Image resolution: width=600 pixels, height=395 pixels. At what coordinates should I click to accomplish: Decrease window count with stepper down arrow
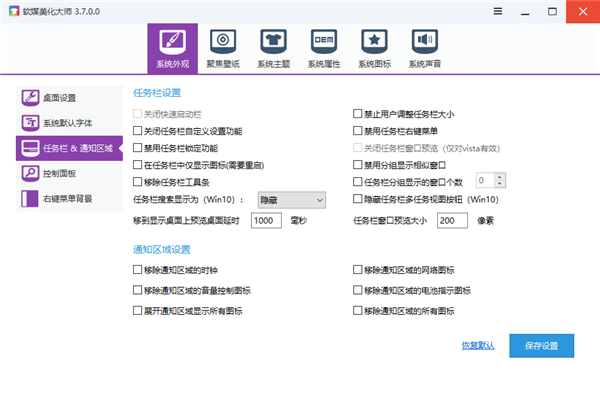click(499, 184)
